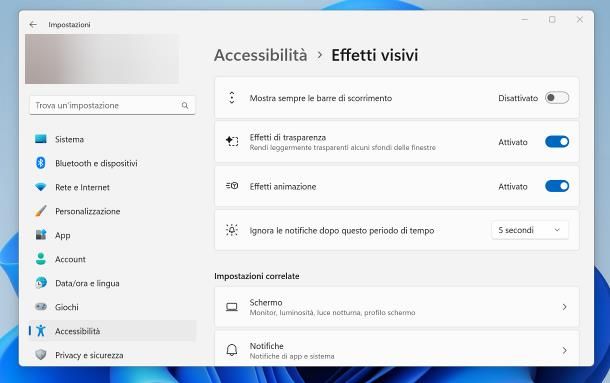Click the Notifiche row chevron
The height and width of the screenshot is (383, 610).
564,351
